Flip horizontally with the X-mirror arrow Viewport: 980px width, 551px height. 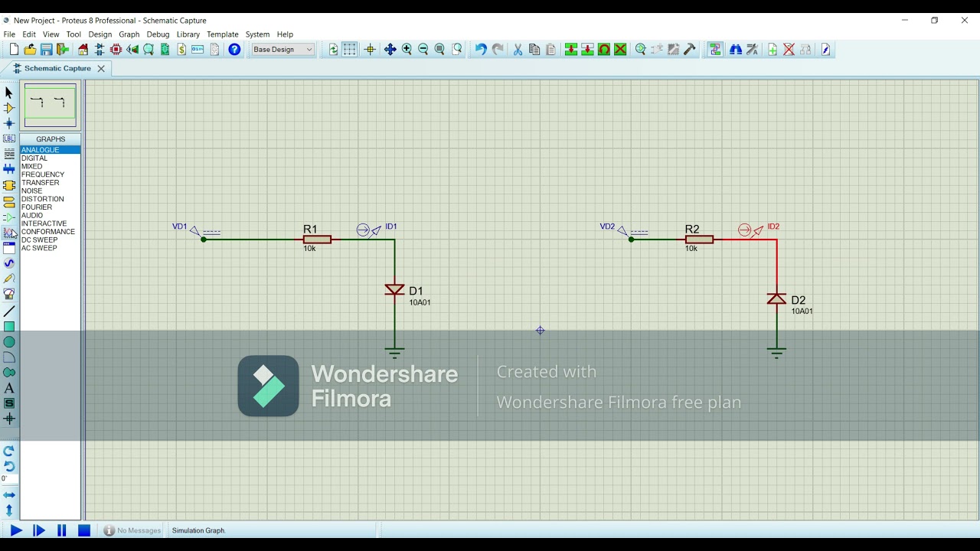tap(9, 495)
